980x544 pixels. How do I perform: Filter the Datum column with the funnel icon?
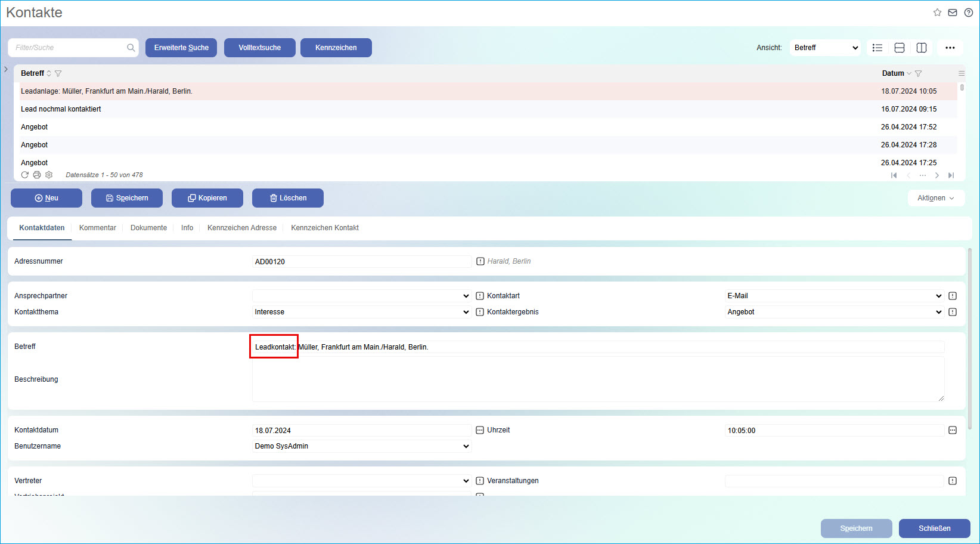coord(918,73)
